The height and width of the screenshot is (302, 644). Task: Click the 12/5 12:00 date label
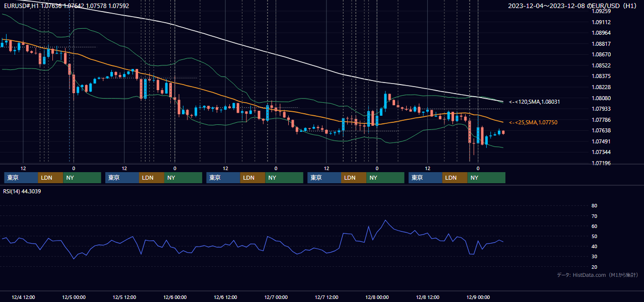click(x=124, y=297)
